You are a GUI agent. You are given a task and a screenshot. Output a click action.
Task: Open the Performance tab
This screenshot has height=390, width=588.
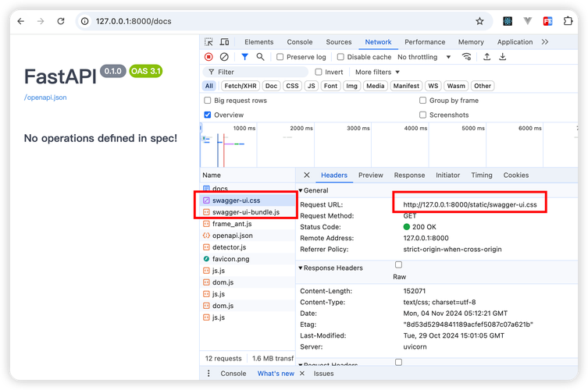point(425,42)
